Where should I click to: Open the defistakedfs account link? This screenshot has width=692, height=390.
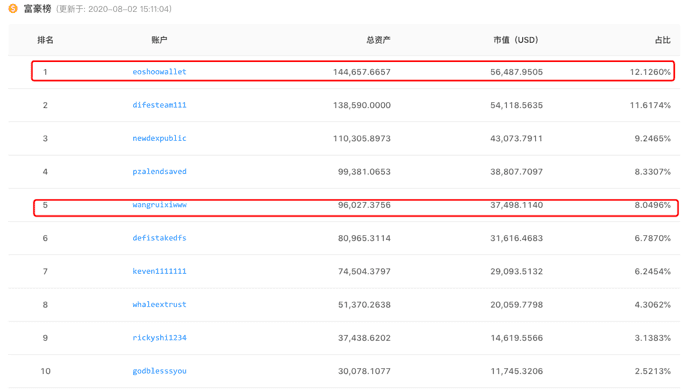(159, 238)
